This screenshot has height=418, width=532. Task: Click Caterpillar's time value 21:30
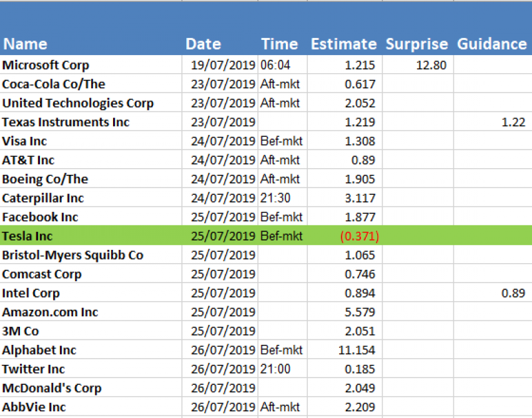click(x=275, y=197)
